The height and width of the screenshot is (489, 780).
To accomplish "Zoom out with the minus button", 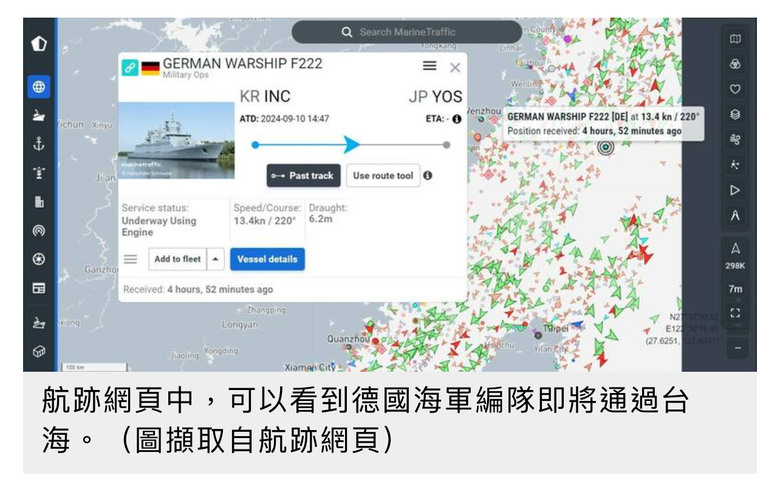I will coord(737,348).
